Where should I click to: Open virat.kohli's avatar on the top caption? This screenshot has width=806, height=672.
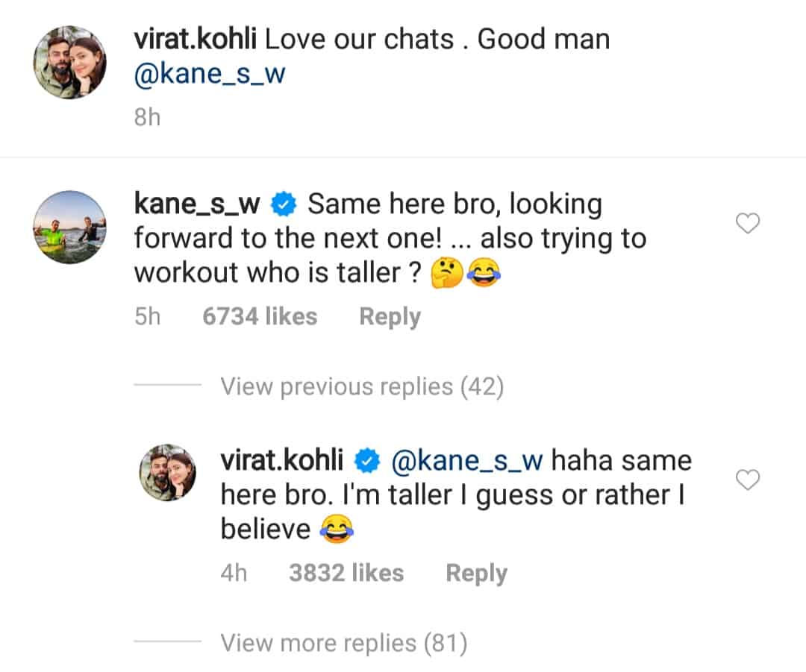click(x=69, y=63)
